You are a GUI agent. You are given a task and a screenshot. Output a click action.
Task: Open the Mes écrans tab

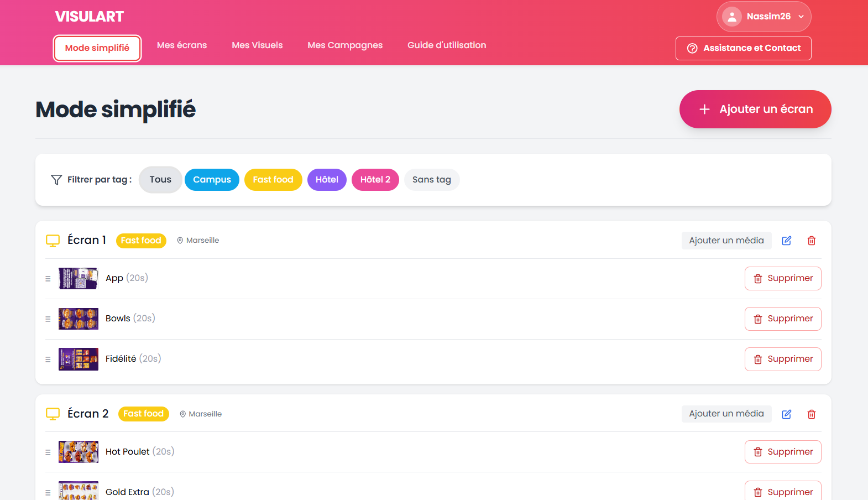tap(182, 45)
